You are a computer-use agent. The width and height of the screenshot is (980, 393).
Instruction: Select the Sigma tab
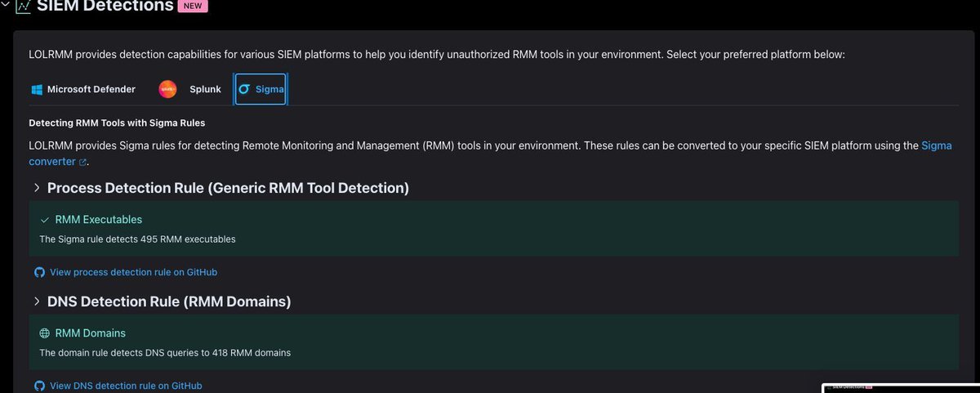click(x=261, y=89)
